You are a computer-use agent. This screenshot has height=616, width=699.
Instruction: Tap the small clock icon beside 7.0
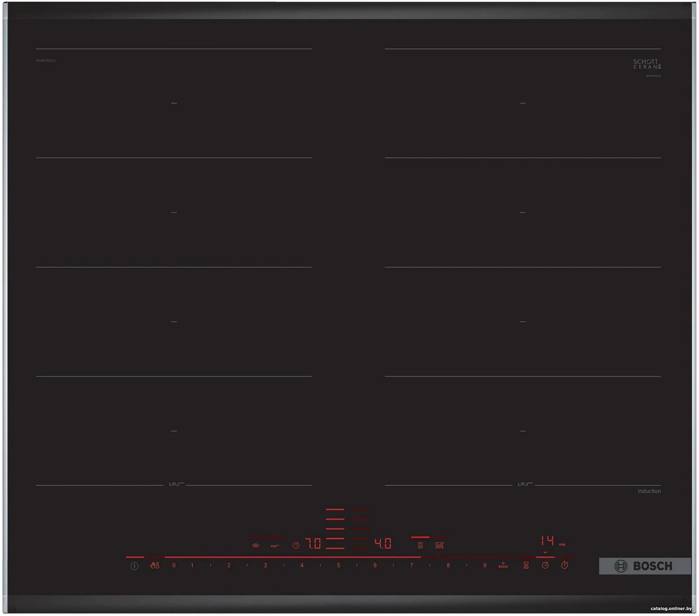coord(296,545)
